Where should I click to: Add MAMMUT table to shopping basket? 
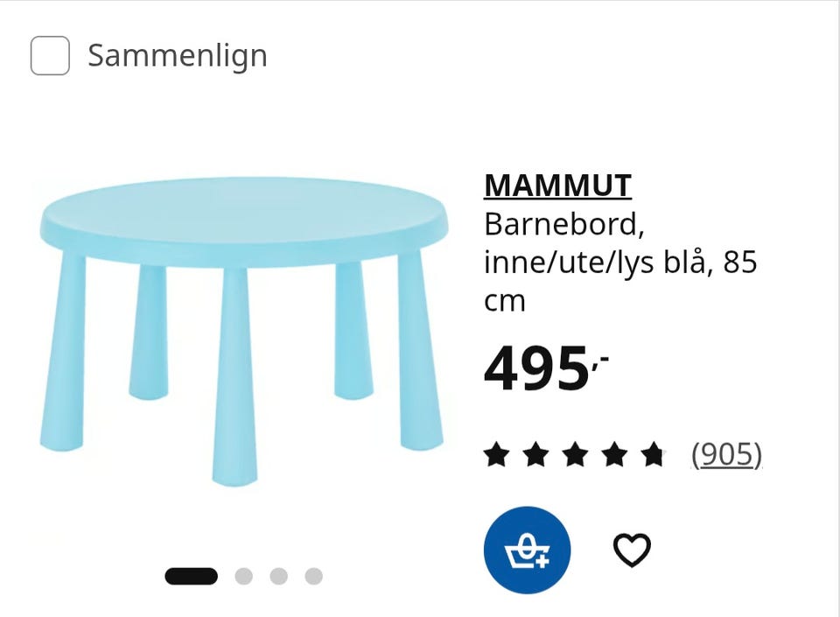[x=527, y=550]
